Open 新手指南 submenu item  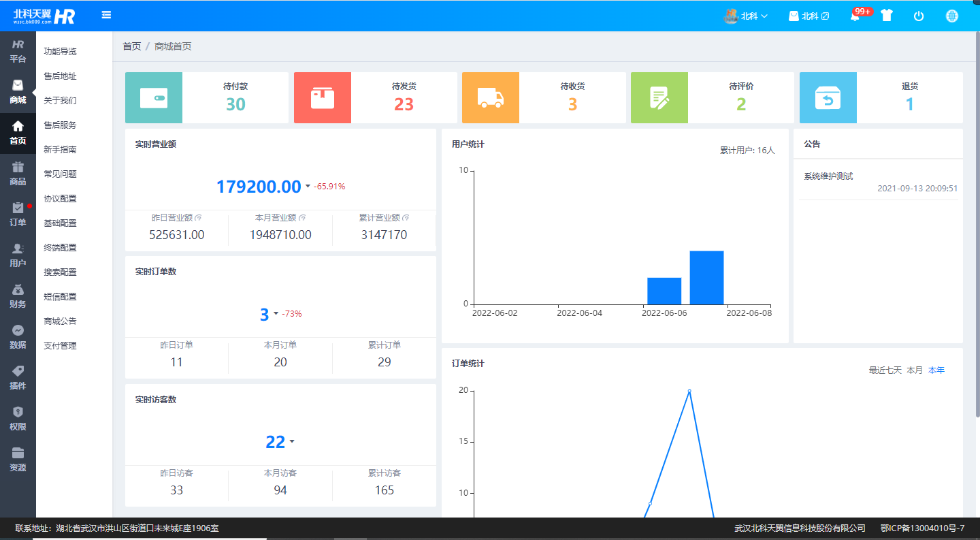[60, 150]
